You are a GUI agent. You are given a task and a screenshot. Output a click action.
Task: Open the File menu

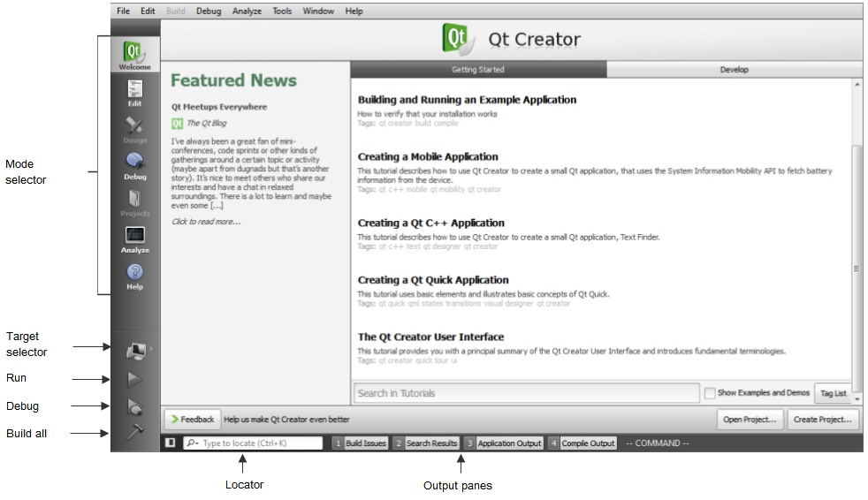124,11
